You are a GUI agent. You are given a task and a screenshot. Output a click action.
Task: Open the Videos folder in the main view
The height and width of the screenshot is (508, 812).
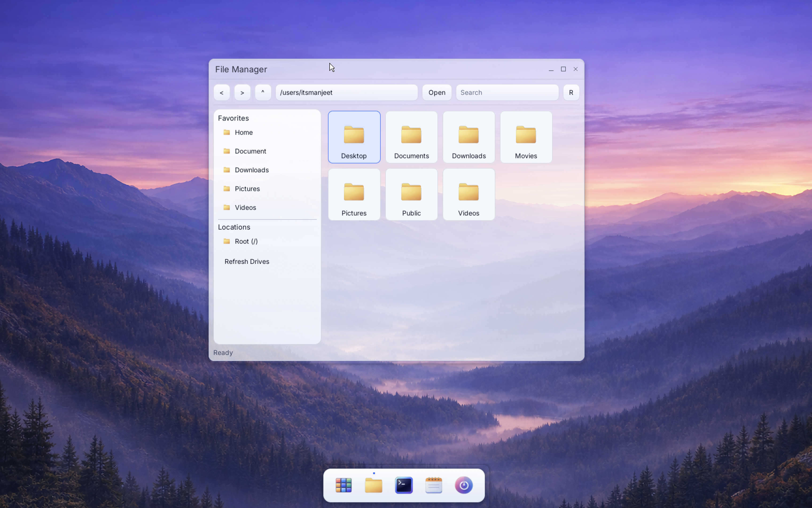tap(468, 194)
